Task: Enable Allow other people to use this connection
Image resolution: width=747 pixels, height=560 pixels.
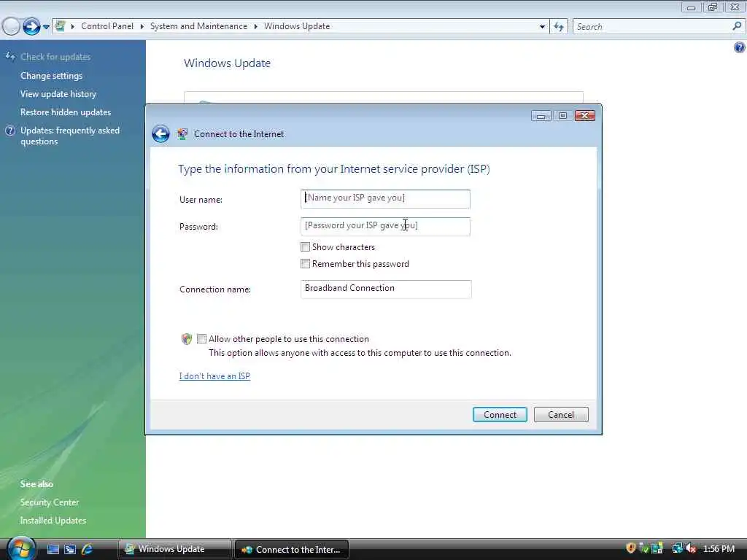Action: point(202,338)
